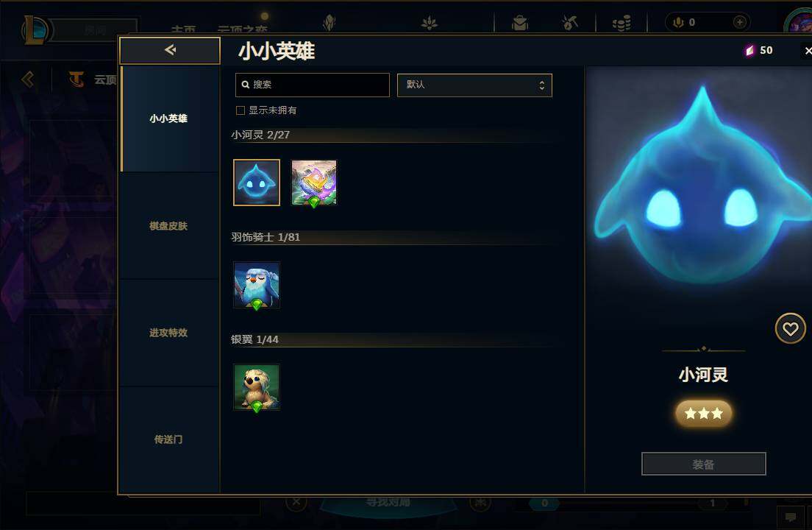Viewport: 812px width, 530px height.
Task: Select the 小小英雄 sidebar tab
Action: point(169,119)
